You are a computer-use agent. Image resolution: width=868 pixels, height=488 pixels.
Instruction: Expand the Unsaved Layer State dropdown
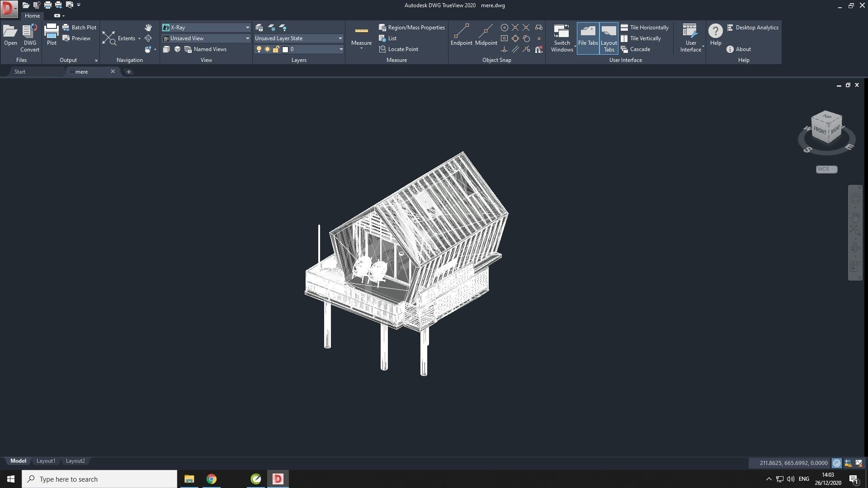click(340, 38)
